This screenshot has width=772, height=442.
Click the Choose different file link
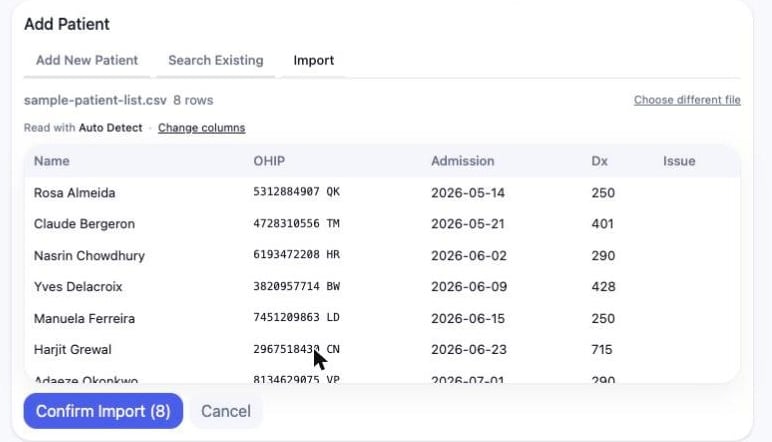(687, 100)
